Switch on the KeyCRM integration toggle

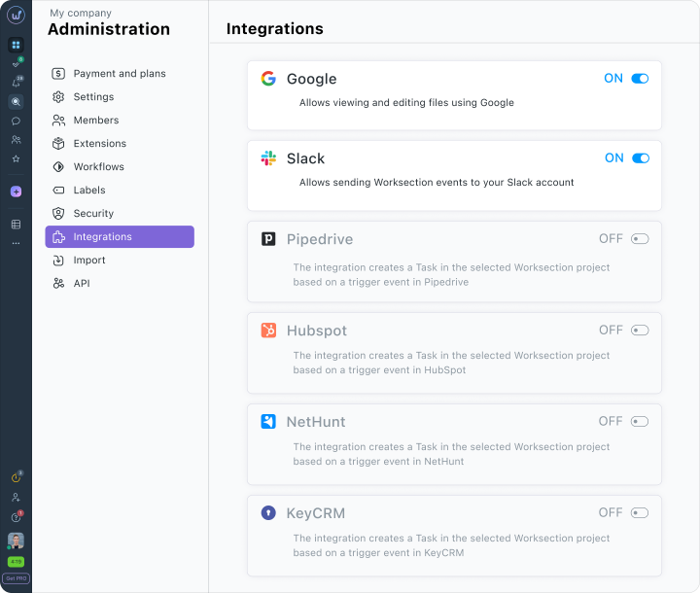coord(640,512)
